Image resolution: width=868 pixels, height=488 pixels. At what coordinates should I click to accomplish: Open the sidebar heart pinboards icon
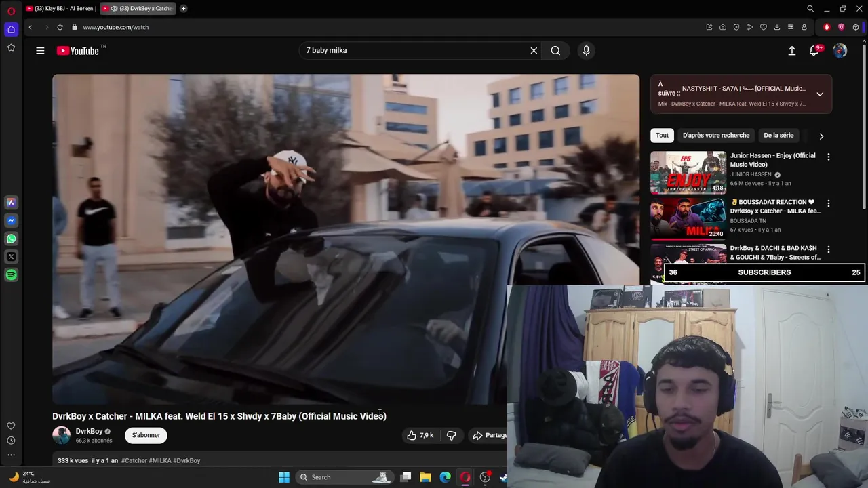[x=11, y=426]
